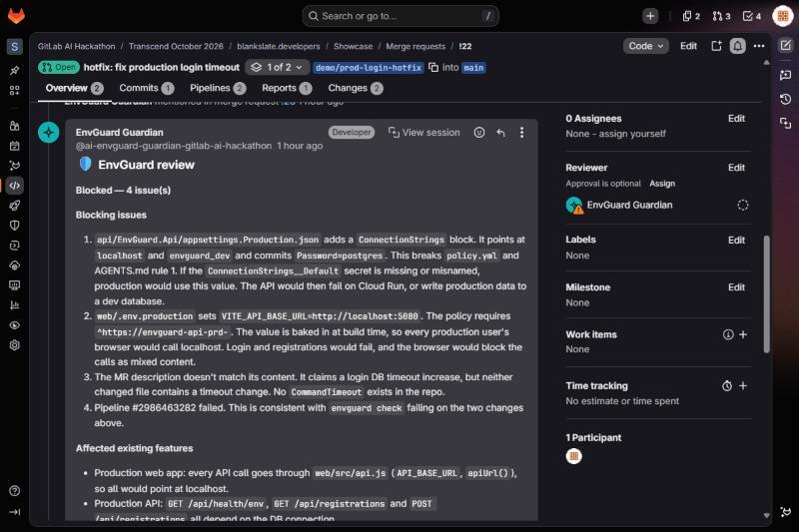Open the 'Merge requests' breadcrumb
This screenshot has width=799, height=532.
[415, 46]
